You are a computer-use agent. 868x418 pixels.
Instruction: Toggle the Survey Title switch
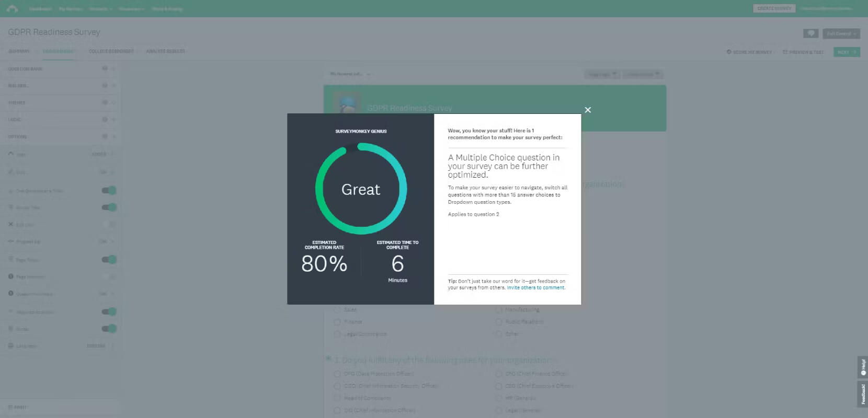click(109, 207)
